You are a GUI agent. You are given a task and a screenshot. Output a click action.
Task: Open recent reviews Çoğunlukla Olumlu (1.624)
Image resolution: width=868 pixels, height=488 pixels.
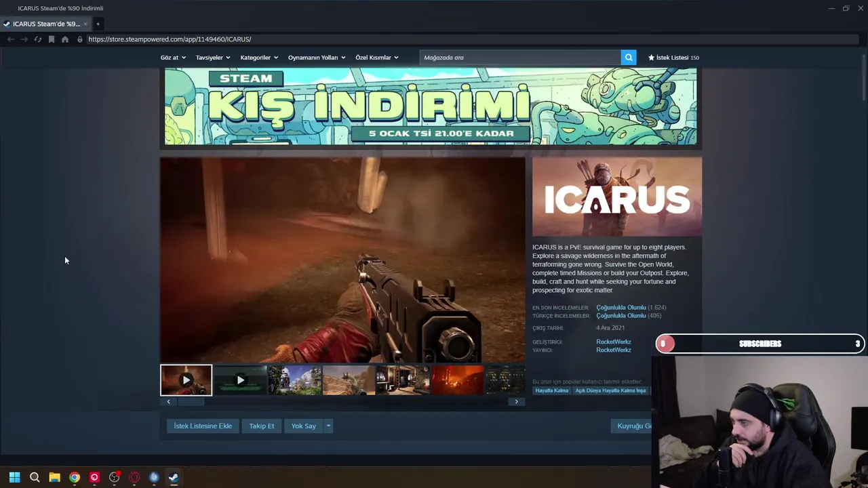coord(631,308)
